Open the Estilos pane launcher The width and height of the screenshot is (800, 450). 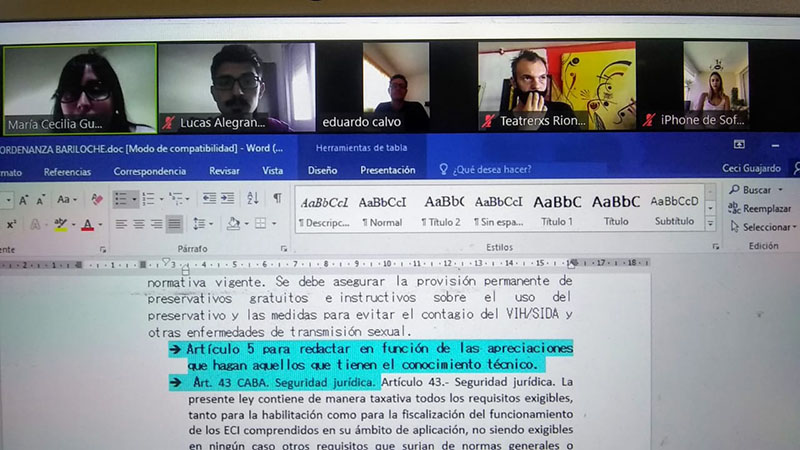pyautogui.click(x=716, y=246)
